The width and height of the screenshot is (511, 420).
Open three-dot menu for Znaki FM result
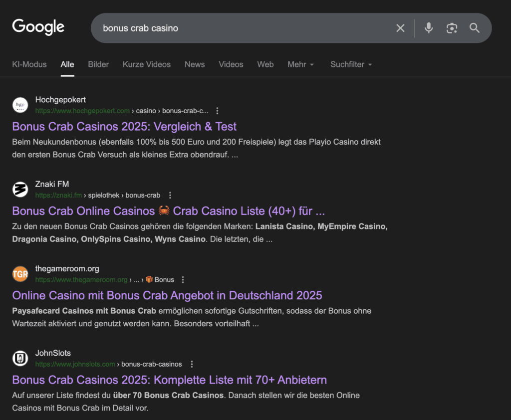coord(170,195)
